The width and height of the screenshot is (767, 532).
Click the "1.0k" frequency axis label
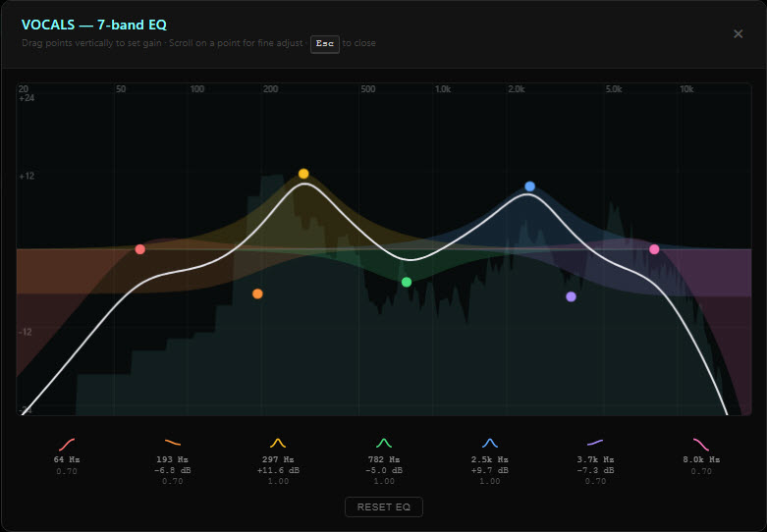point(443,89)
